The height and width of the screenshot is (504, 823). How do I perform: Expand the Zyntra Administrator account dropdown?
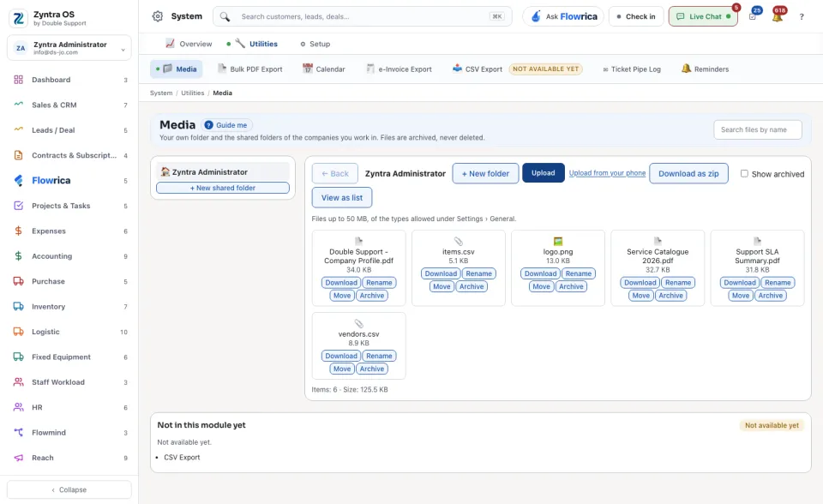tap(69, 48)
